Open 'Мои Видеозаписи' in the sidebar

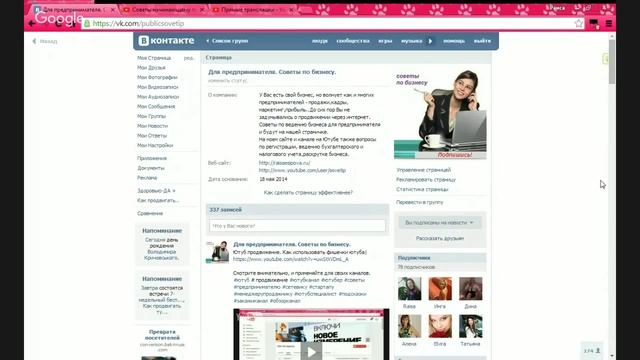[158, 87]
